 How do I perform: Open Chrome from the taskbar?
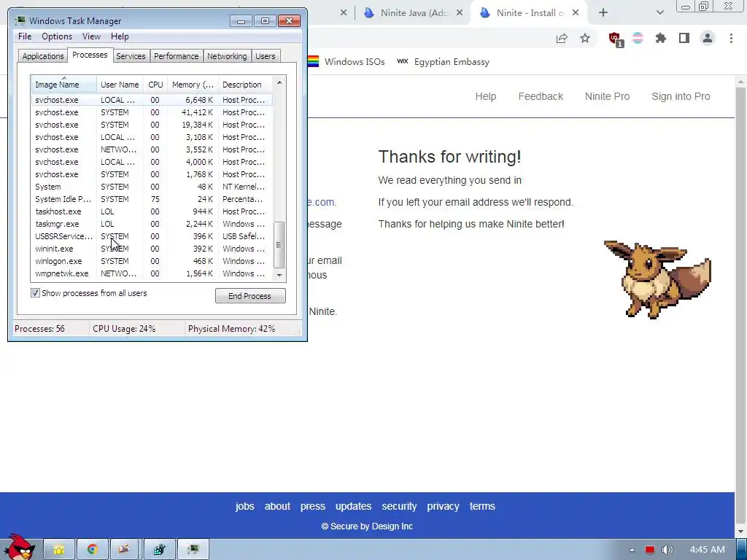pos(93,550)
